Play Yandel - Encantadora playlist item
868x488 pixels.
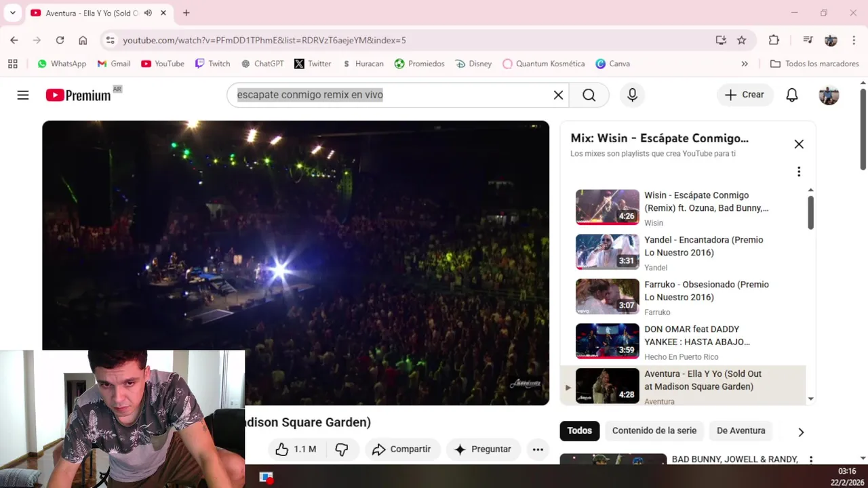click(683, 252)
